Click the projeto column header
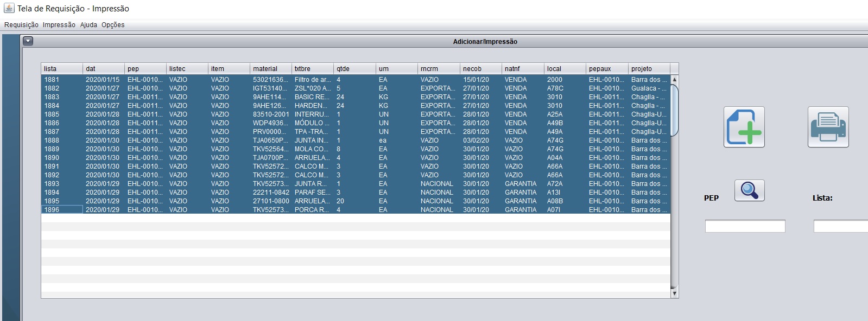This screenshot has width=868, height=321. (x=649, y=69)
